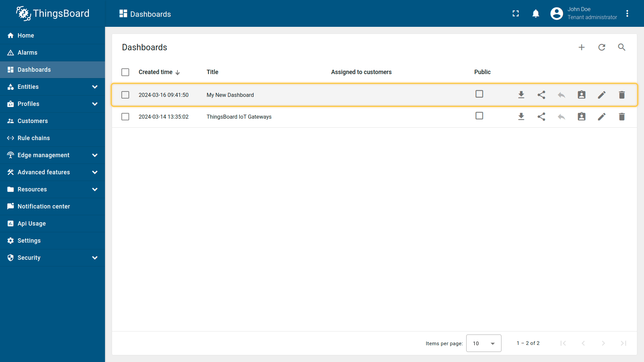Toggle the Public checkbox for ThingsBoard IoT Gateways
This screenshot has height=362, width=644.
(479, 116)
